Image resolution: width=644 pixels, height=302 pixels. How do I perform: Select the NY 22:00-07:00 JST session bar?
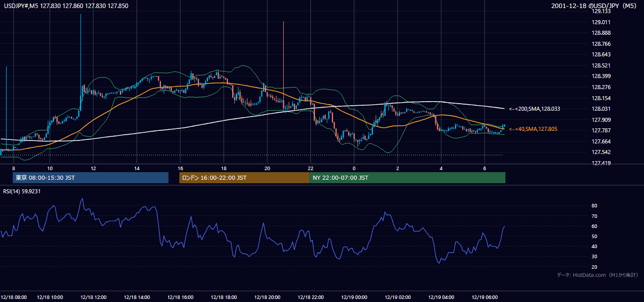tap(407, 178)
